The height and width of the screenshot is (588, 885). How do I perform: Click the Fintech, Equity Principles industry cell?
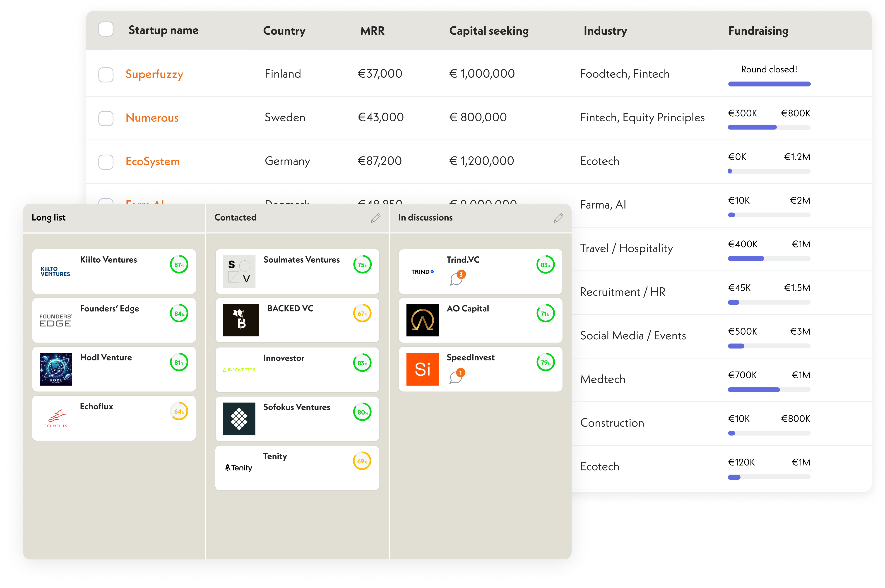click(642, 117)
